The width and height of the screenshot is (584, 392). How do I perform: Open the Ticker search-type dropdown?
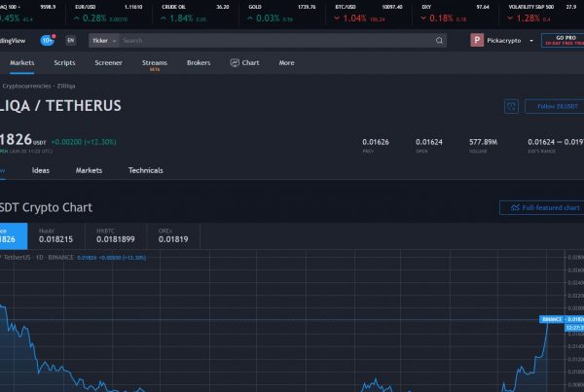point(104,41)
